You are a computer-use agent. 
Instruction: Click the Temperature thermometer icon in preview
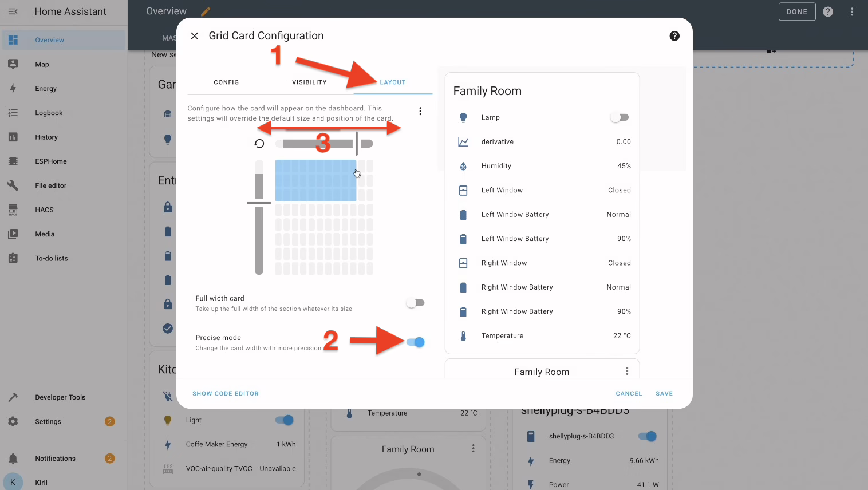(463, 336)
